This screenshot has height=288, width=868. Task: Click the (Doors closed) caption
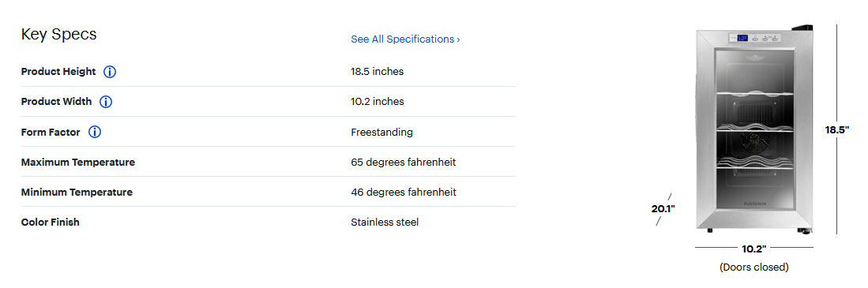click(x=754, y=267)
